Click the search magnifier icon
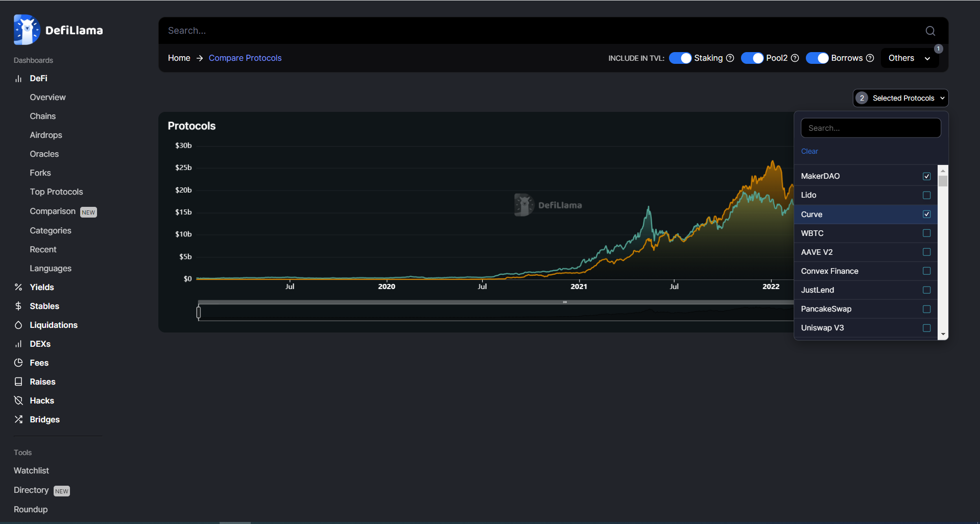 (x=930, y=31)
